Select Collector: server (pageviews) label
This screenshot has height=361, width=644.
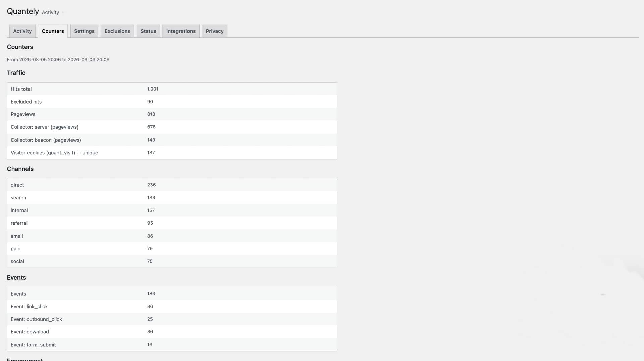(x=45, y=127)
